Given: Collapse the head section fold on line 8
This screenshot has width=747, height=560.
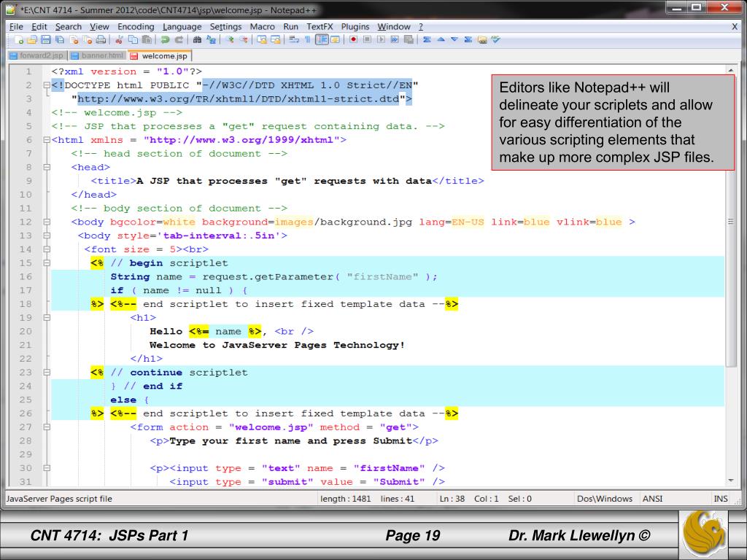Looking at the screenshot, I should coord(47,168).
